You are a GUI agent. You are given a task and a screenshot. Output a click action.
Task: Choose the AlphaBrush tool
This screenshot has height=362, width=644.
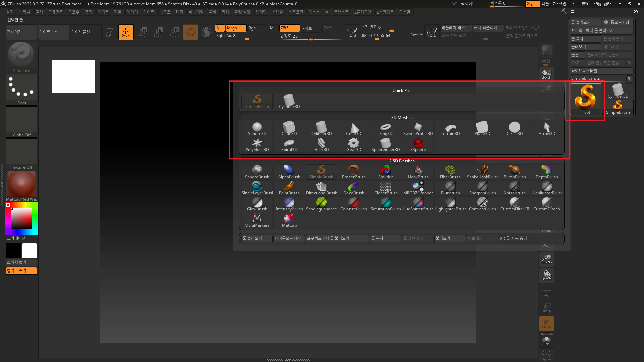[x=289, y=172]
